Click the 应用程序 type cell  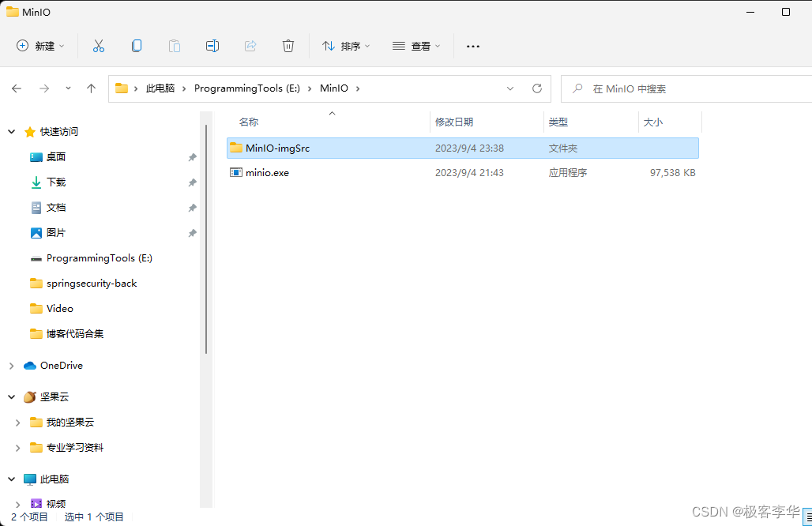click(568, 172)
